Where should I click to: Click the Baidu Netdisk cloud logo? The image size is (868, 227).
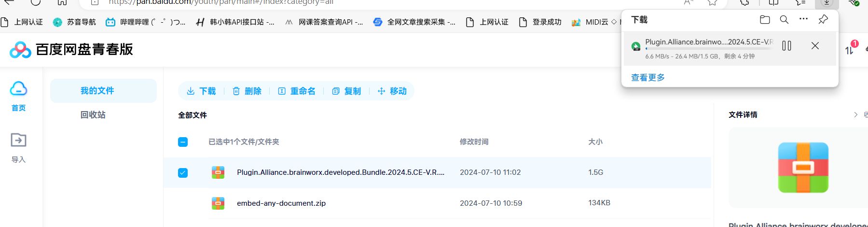click(x=20, y=50)
